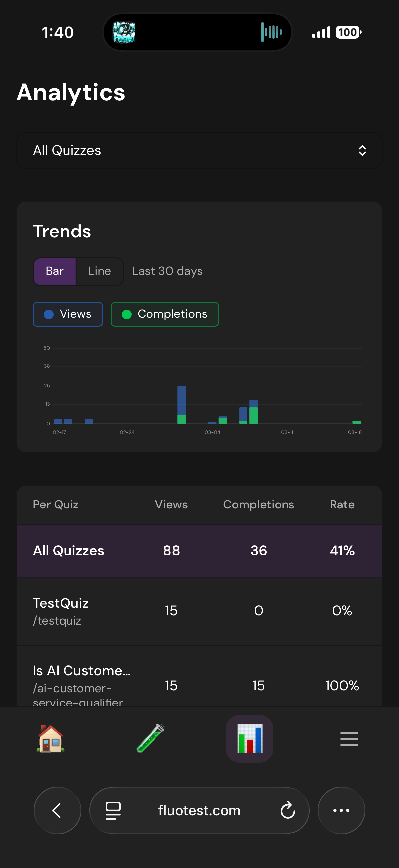Tap the audio waveform in the Dynamic Island
The width and height of the screenshot is (399, 868).
[271, 32]
